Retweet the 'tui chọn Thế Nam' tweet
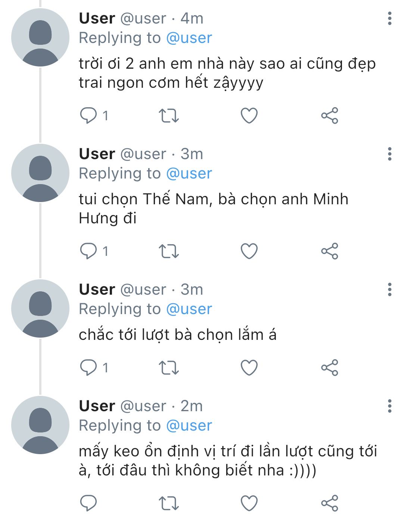 [169, 251]
